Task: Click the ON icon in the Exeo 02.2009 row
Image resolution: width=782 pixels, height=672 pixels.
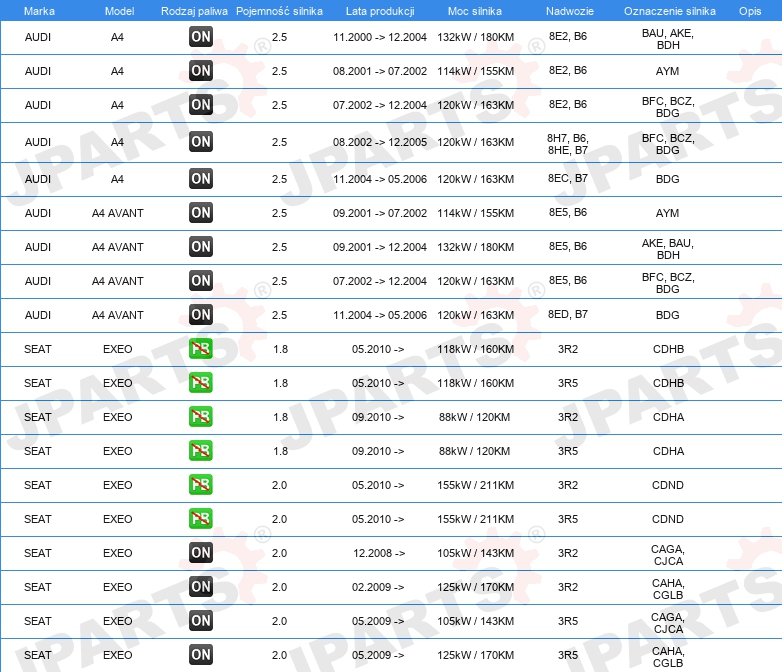Action: click(x=201, y=586)
